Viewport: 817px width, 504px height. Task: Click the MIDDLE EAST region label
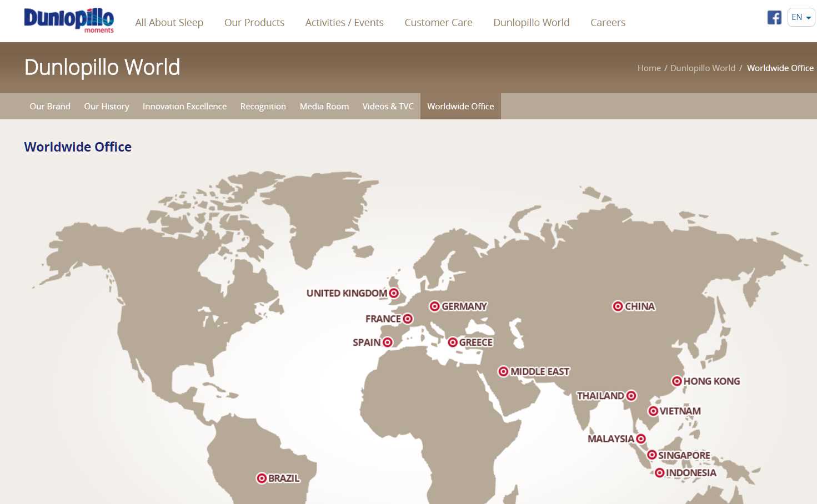(540, 371)
